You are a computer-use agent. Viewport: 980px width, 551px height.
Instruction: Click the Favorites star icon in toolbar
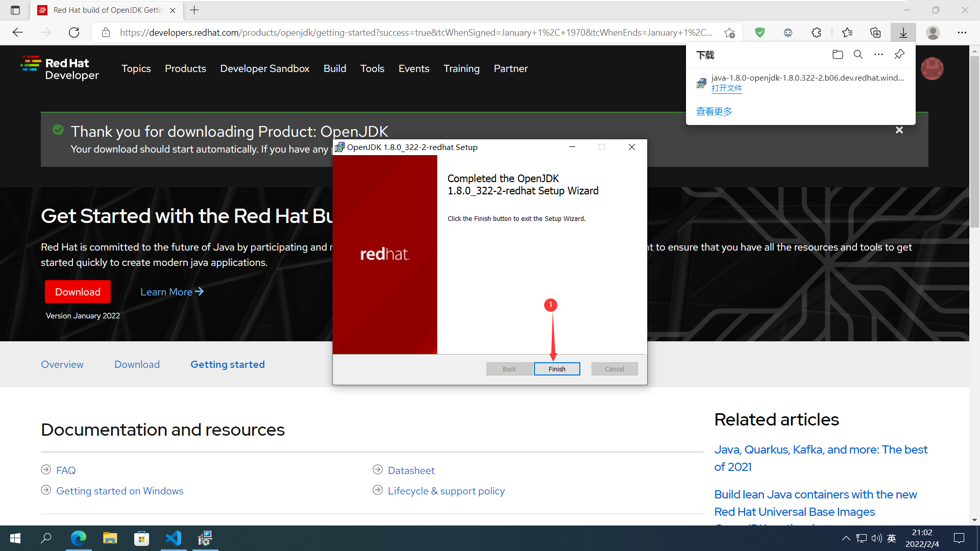[x=847, y=32]
